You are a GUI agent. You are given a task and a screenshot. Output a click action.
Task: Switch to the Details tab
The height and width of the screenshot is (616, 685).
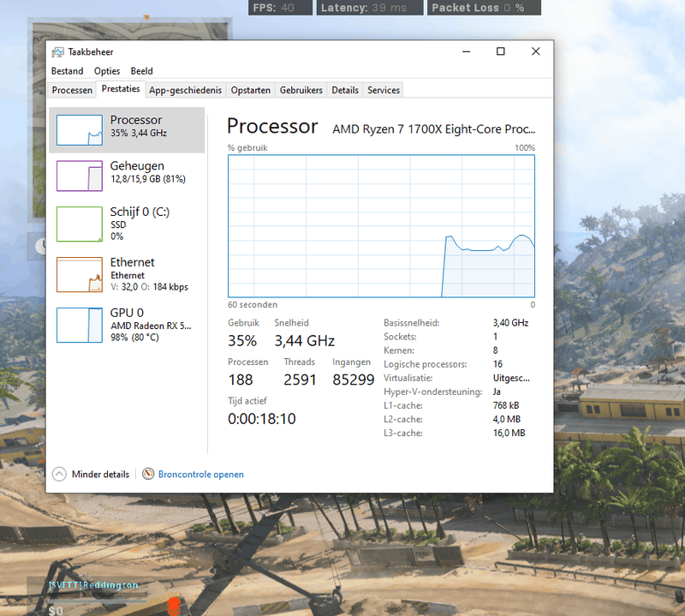point(345,90)
